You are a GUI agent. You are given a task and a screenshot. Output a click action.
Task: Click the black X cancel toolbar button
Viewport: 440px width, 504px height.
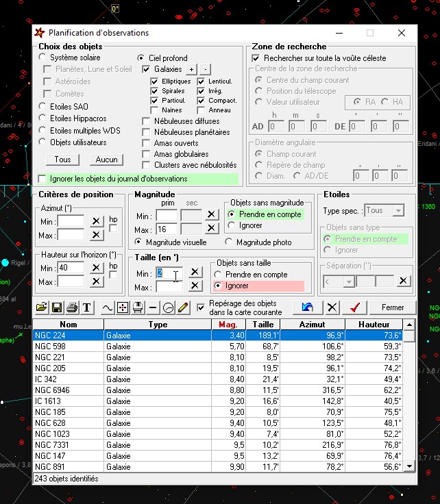[332, 307]
